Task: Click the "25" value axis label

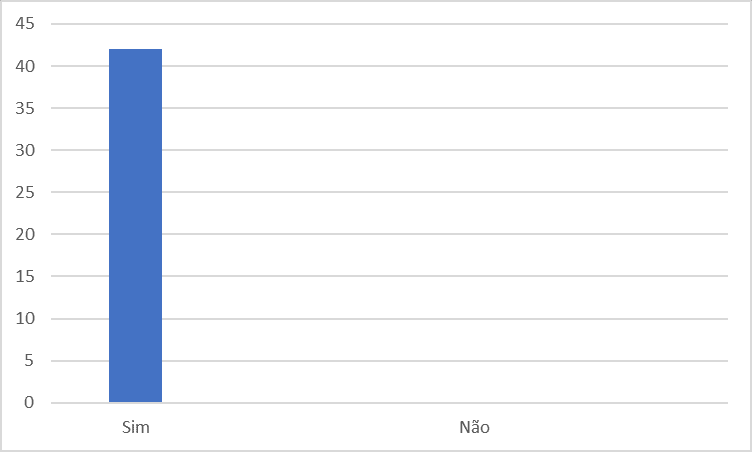Action: (25, 192)
